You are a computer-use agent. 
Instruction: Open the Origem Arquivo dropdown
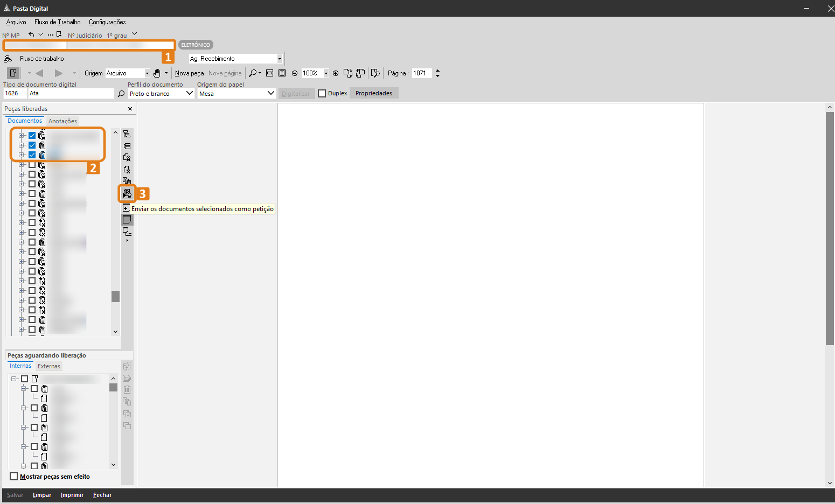click(x=147, y=73)
